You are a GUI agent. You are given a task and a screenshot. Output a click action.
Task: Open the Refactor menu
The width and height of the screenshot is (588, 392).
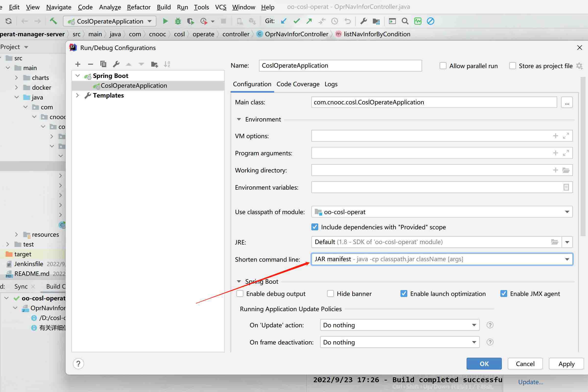pyautogui.click(x=139, y=7)
